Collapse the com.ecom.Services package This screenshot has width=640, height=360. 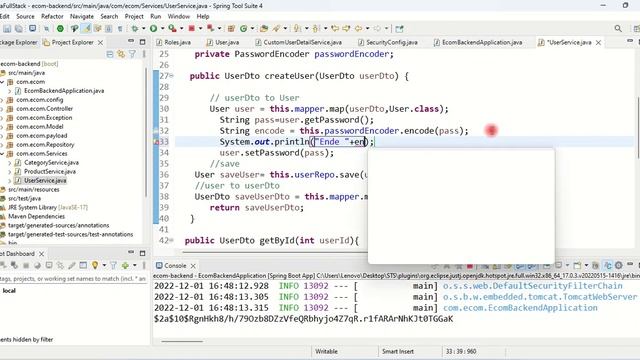tap(2, 153)
